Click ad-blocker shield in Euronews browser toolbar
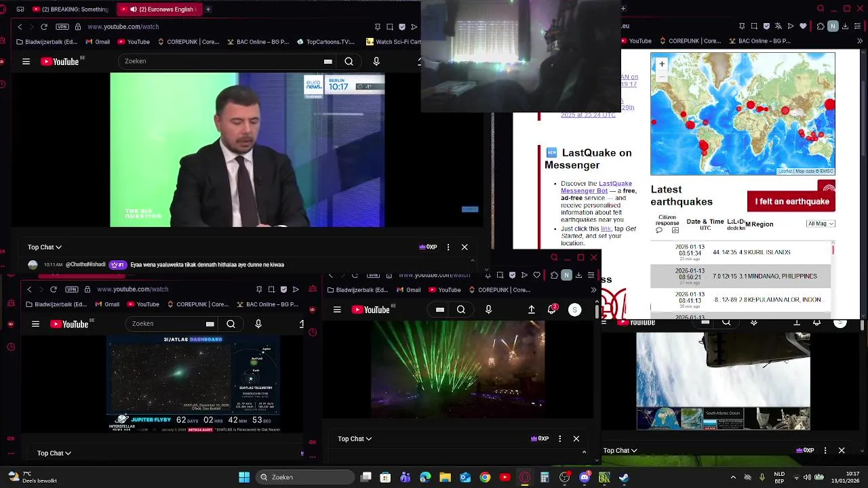Image resolution: width=868 pixels, height=488 pixels. (x=402, y=27)
